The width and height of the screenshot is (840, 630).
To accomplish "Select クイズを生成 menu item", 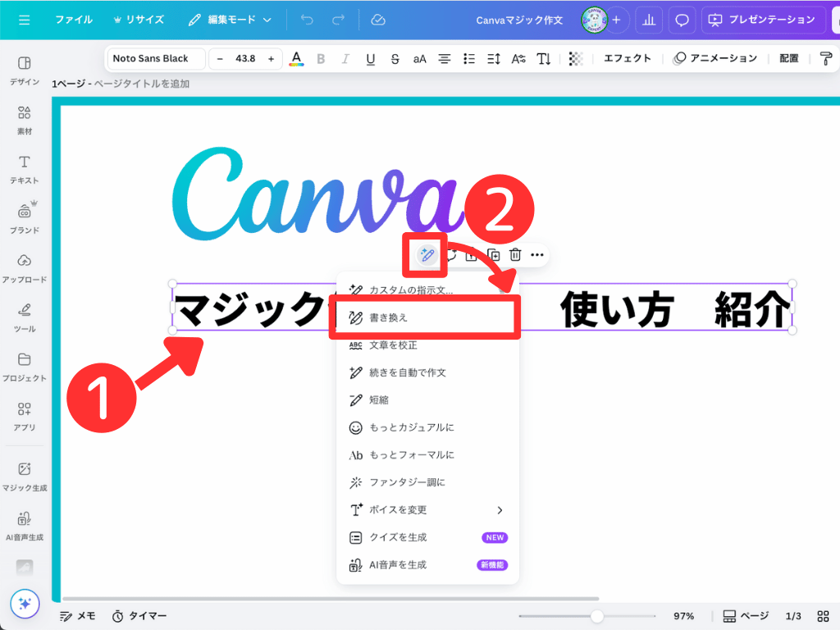I will (427, 537).
